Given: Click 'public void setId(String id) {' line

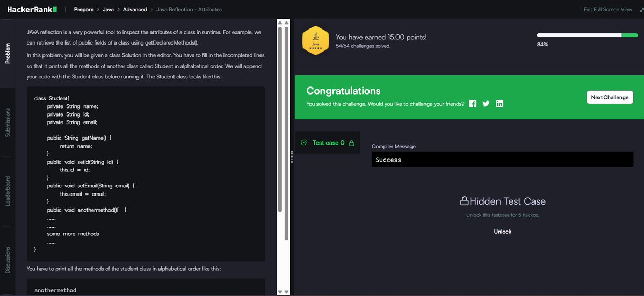Looking at the screenshot, I should 83,162.
